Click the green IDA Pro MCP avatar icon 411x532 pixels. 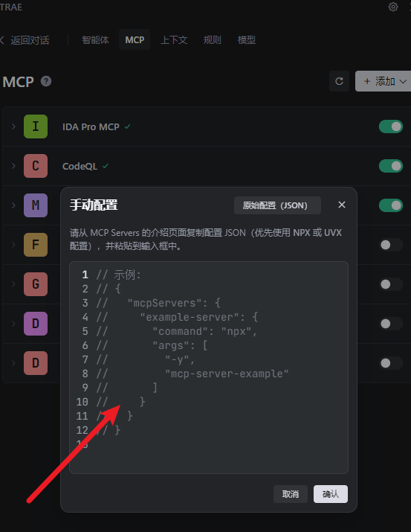click(x=36, y=126)
